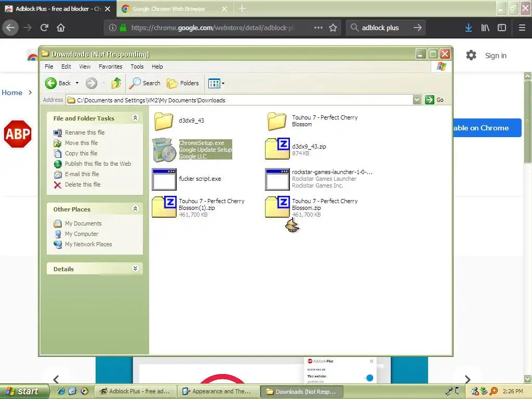Switch to Appearance and Themes taskbar item
Screen dimensions: 532x399
coord(219,392)
